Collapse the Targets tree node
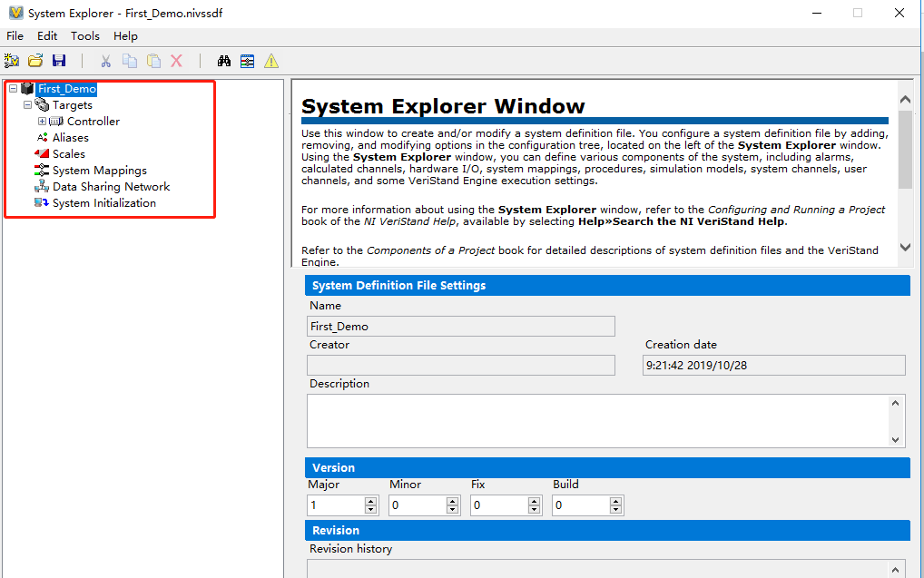The height and width of the screenshot is (578, 924). click(x=28, y=105)
